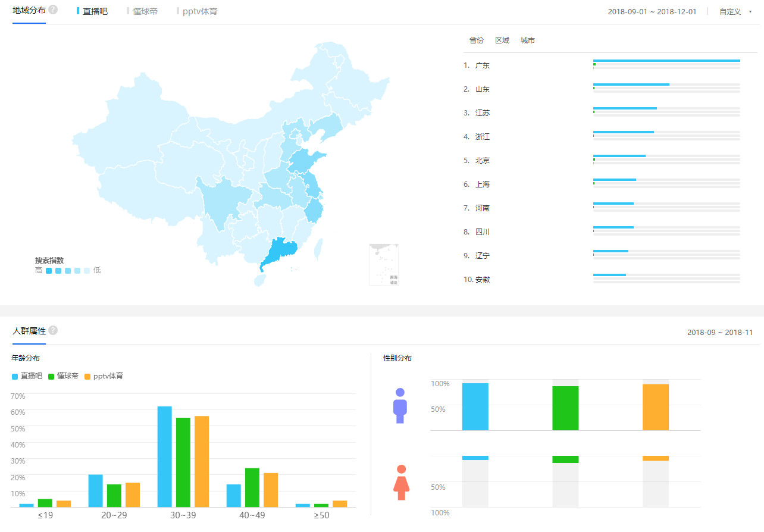The width and height of the screenshot is (764, 532).
Task: Click the female figure icon
Action: 401,483
